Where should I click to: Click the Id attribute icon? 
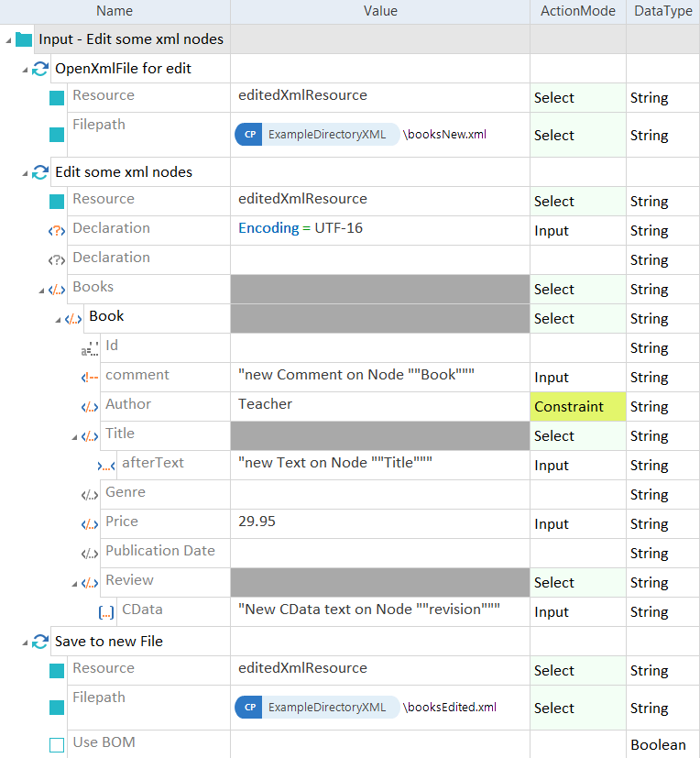click(89, 347)
